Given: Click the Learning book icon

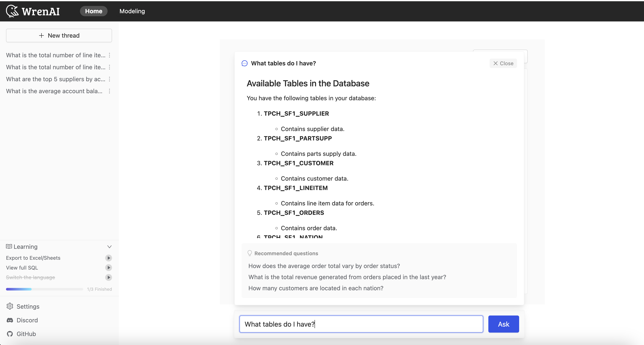Looking at the screenshot, I should pos(9,246).
